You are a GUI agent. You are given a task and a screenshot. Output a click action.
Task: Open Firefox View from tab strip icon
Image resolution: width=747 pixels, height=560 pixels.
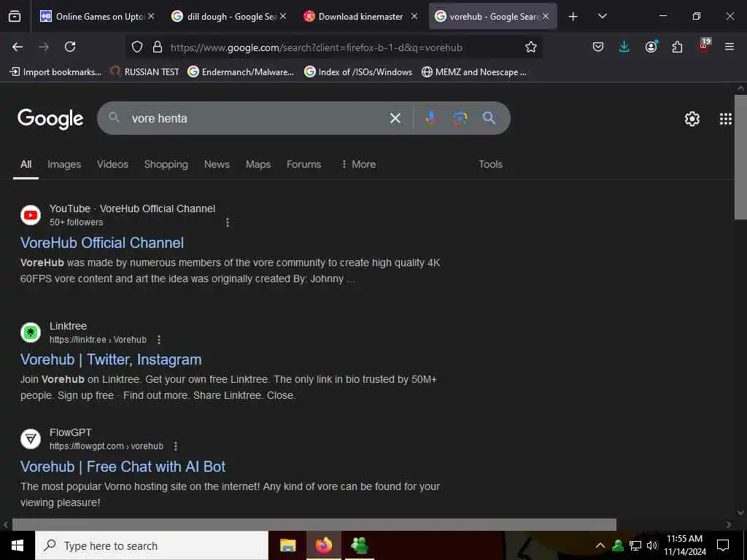coord(15,17)
